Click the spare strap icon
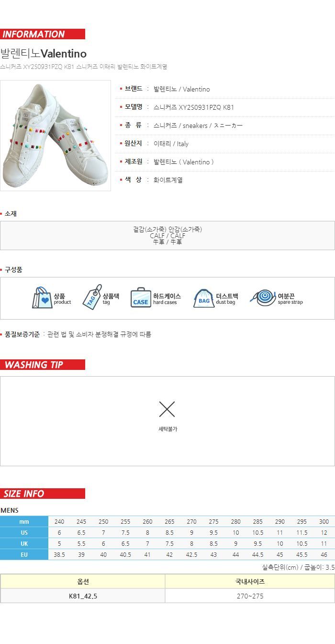This screenshot has width=335, height=644. (x=263, y=298)
